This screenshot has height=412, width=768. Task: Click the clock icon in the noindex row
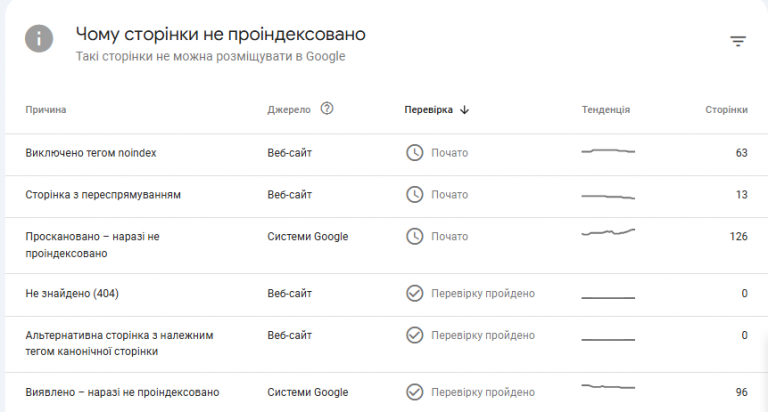[414, 153]
